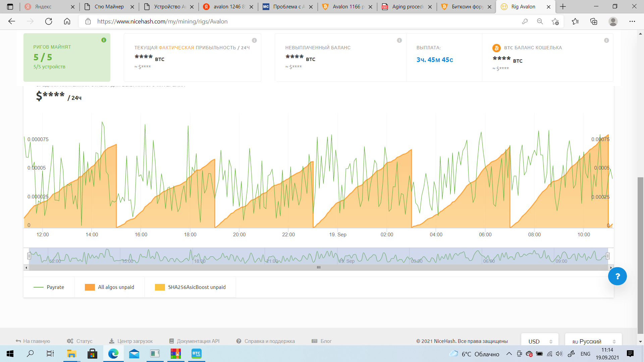
Task: Open Русский language dropdown
Action: point(593,341)
